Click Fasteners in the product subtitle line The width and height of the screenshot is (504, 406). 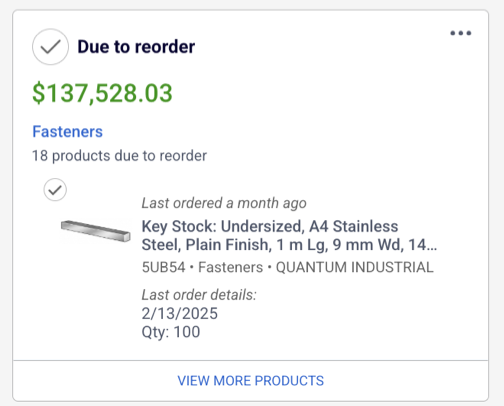point(230,267)
